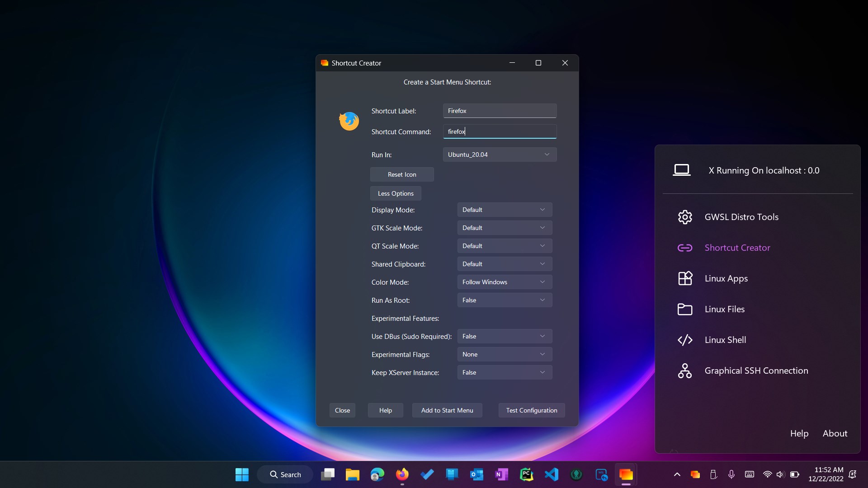This screenshot has width=868, height=488.
Task: Click the Wi-Fi icon in the system tray
Action: pos(767,474)
